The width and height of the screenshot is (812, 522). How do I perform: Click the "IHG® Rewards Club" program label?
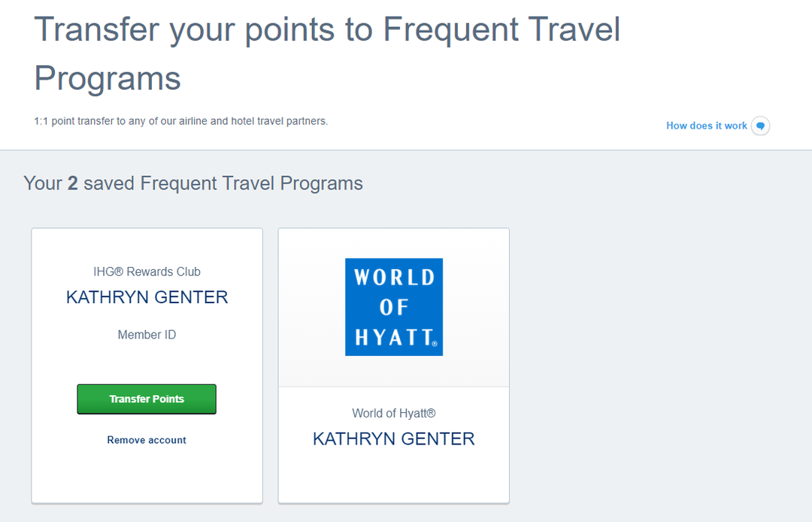147,272
